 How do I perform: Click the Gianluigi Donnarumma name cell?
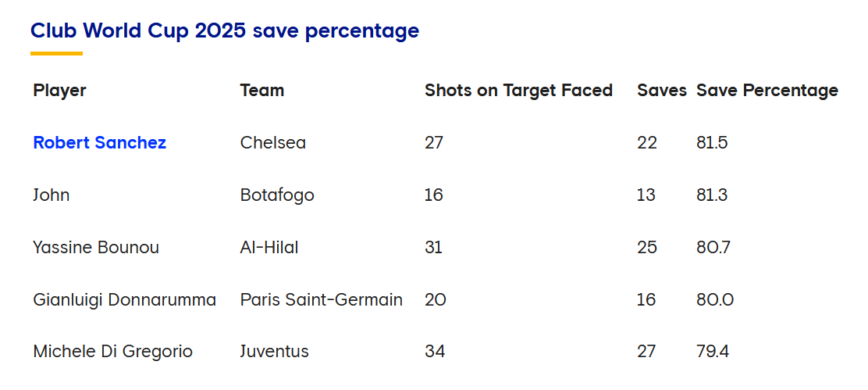click(x=125, y=299)
